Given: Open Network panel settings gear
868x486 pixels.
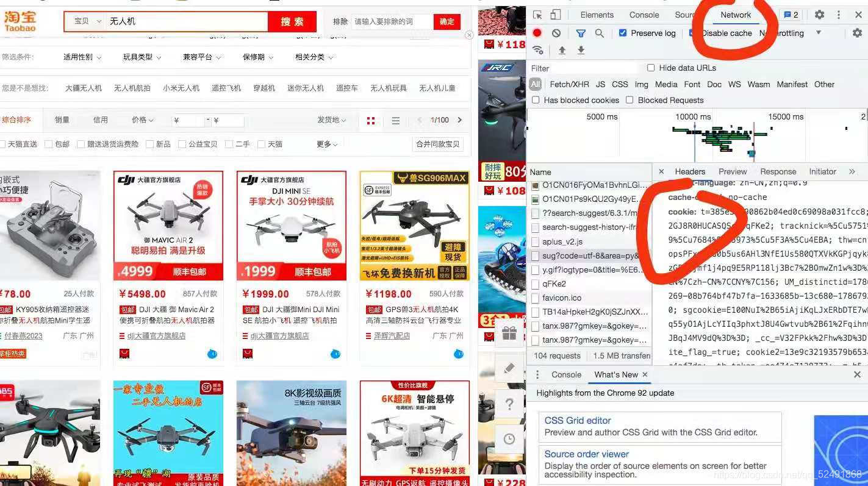Looking at the screenshot, I should pos(857,33).
